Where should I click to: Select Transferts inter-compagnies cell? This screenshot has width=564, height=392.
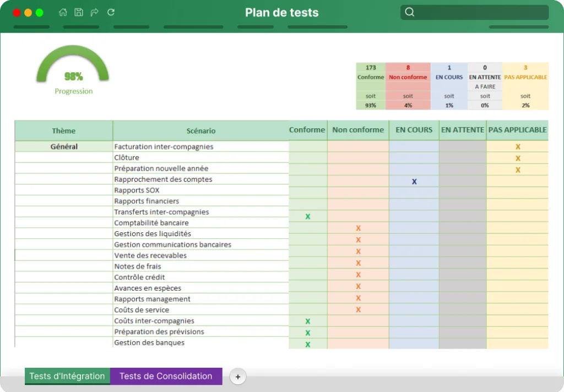(200, 212)
